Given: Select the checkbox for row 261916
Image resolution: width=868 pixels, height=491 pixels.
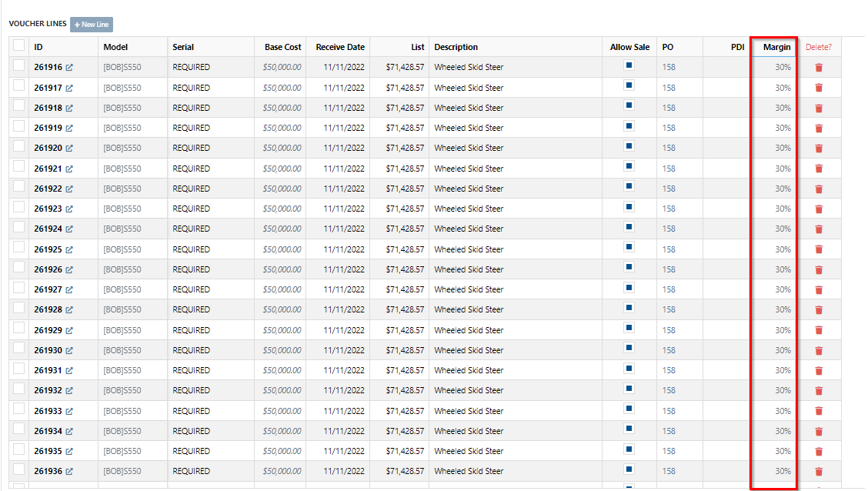Looking at the screenshot, I should [x=18, y=65].
